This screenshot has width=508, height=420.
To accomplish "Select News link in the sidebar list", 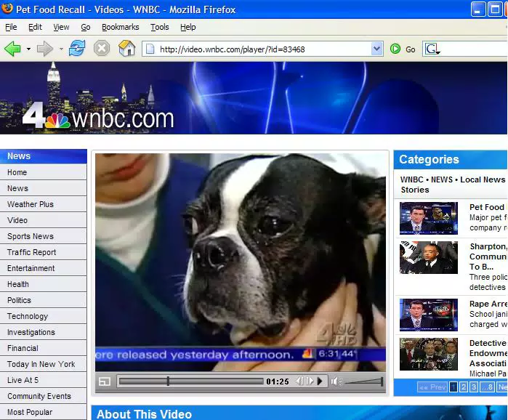I will pyautogui.click(x=44, y=188).
